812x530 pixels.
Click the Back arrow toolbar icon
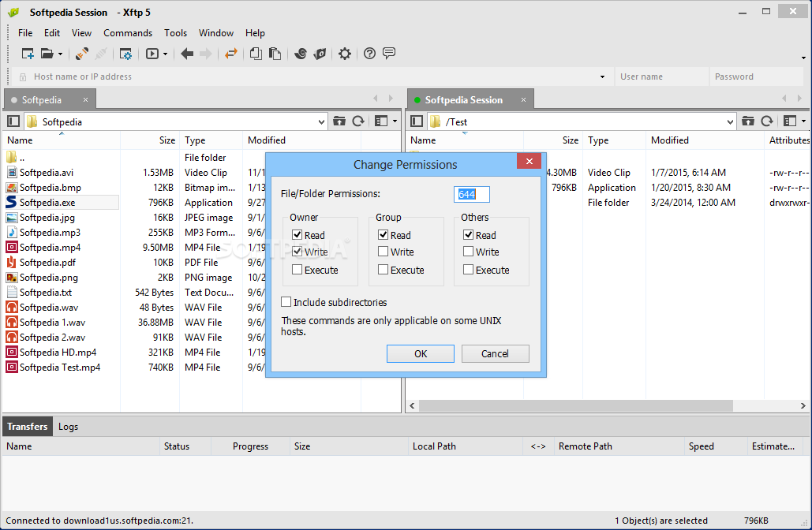[x=187, y=54]
